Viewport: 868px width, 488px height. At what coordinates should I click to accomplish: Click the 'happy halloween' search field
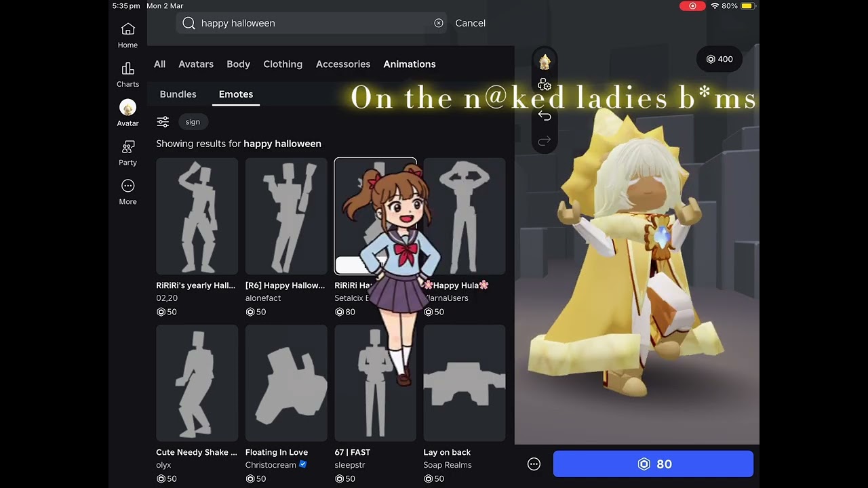click(x=313, y=23)
